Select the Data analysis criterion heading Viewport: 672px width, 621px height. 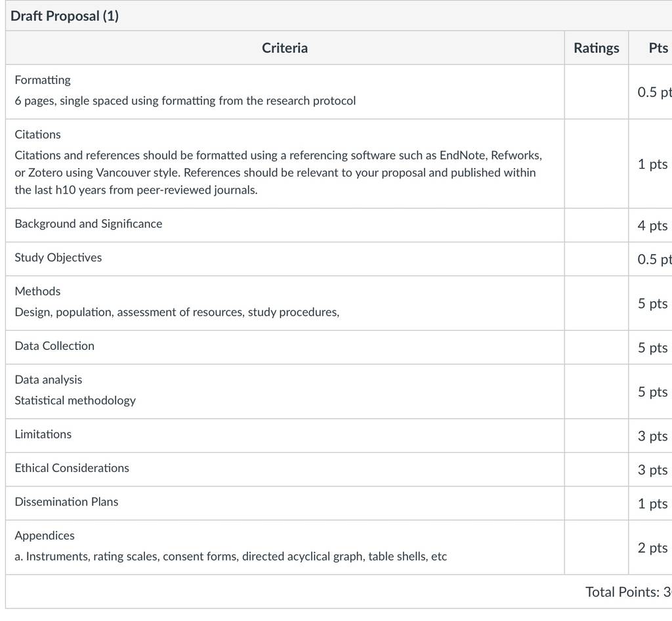(49, 379)
